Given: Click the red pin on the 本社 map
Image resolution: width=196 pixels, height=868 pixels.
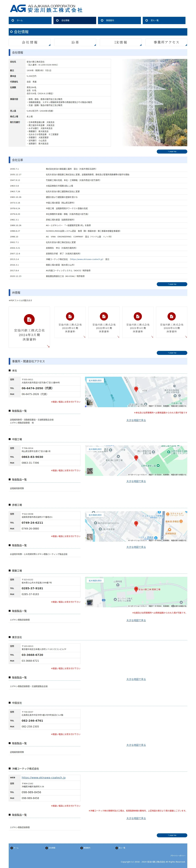Looking at the screenshot, I should click(x=136, y=389).
